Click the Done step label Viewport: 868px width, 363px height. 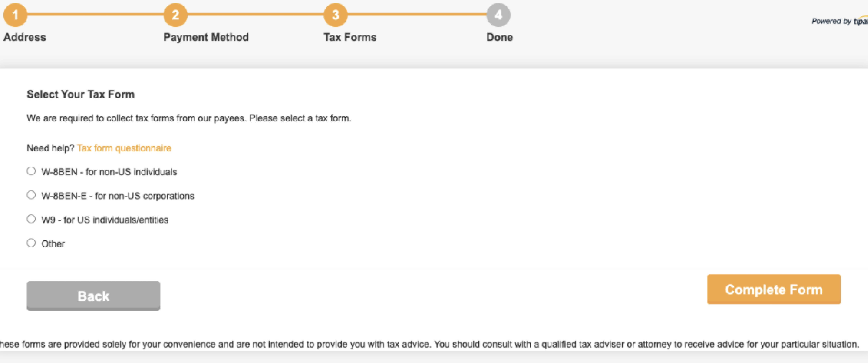(500, 37)
